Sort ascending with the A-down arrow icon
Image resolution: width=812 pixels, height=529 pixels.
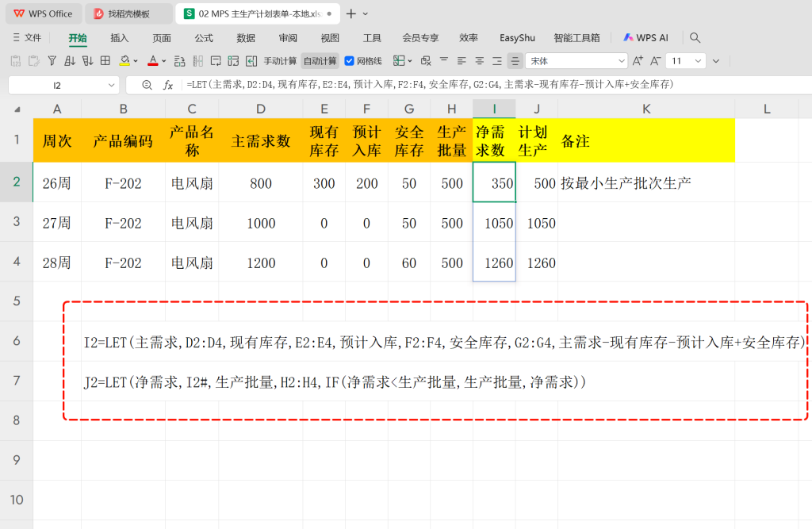pyautogui.click(x=70, y=61)
